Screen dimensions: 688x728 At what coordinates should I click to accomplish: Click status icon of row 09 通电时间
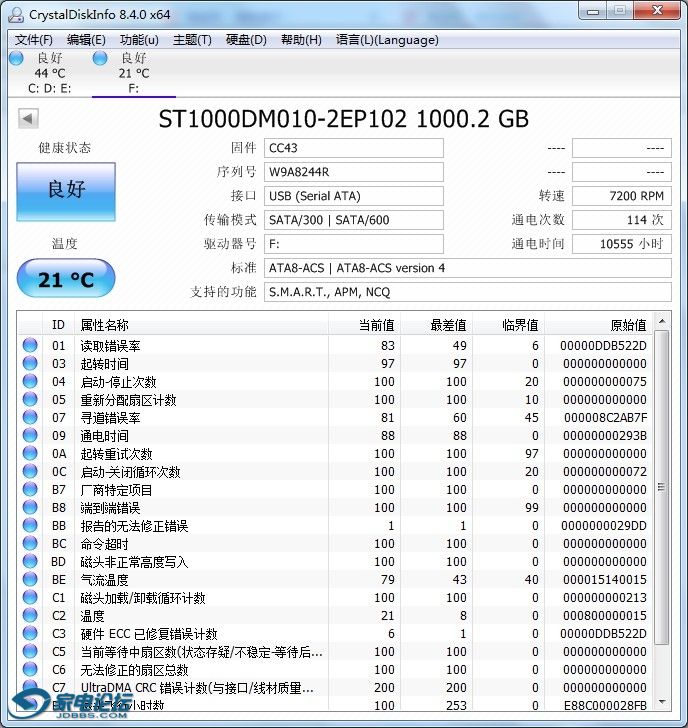point(30,435)
